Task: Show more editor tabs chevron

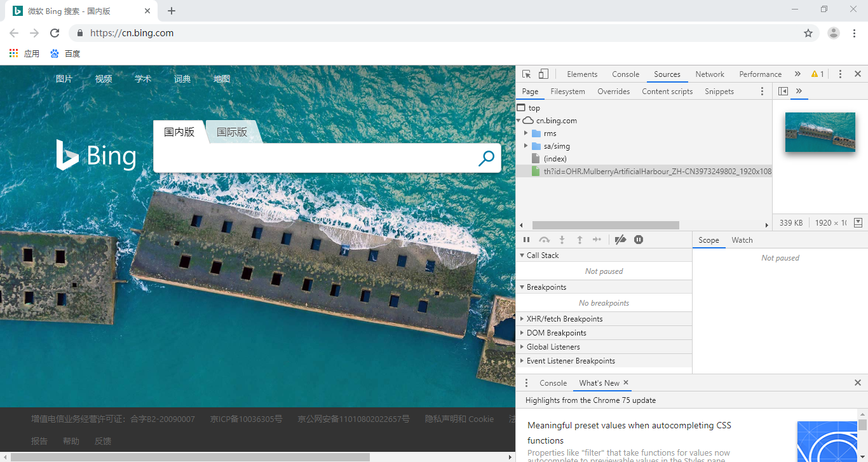Action: click(x=799, y=92)
